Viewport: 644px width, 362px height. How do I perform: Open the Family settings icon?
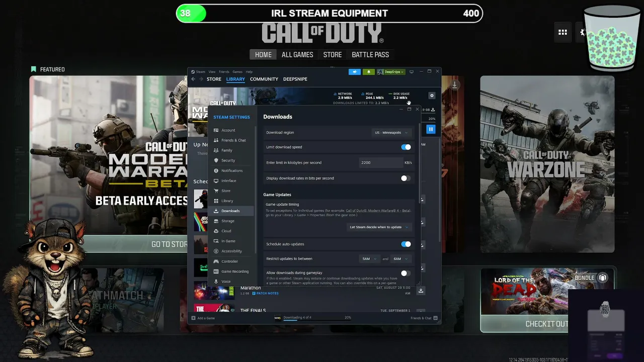pyautogui.click(x=216, y=150)
